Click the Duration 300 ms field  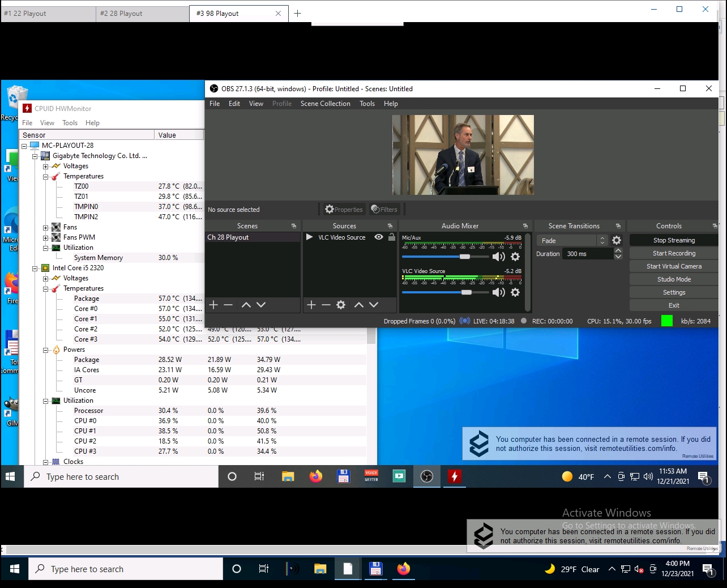[588, 254]
